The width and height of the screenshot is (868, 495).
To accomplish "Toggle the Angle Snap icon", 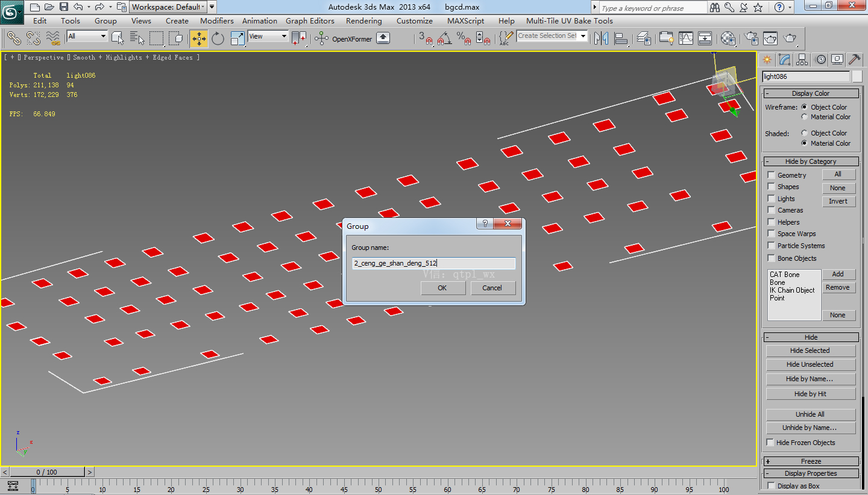I will [x=445, y=39].
